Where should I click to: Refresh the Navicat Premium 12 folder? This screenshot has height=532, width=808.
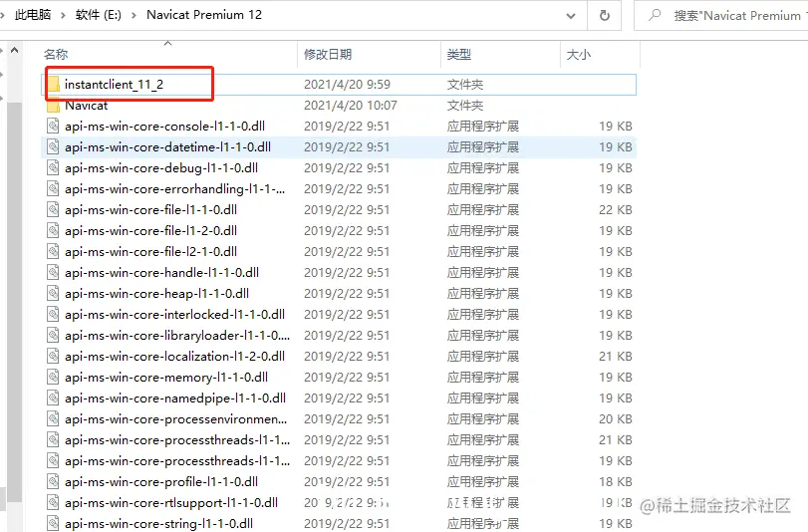[x=605, y=16]
